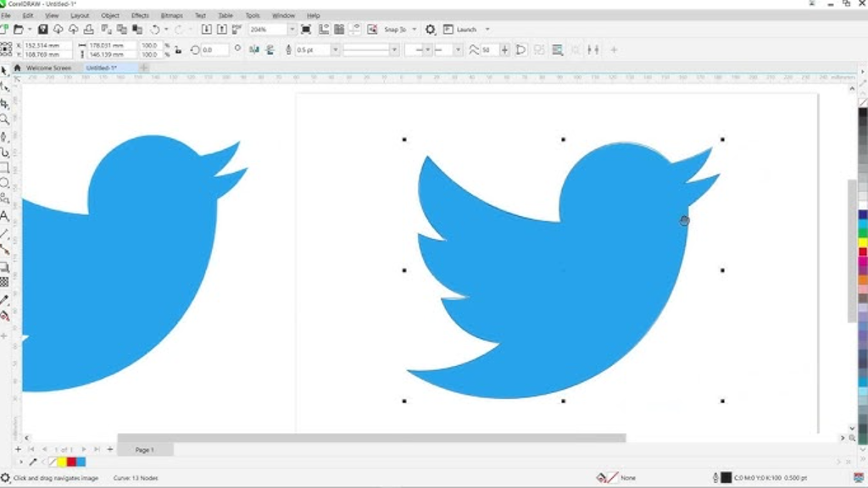The width and height of the screenshot is (868, 488).
Task: Undo the last action
Action: point(156,30)
